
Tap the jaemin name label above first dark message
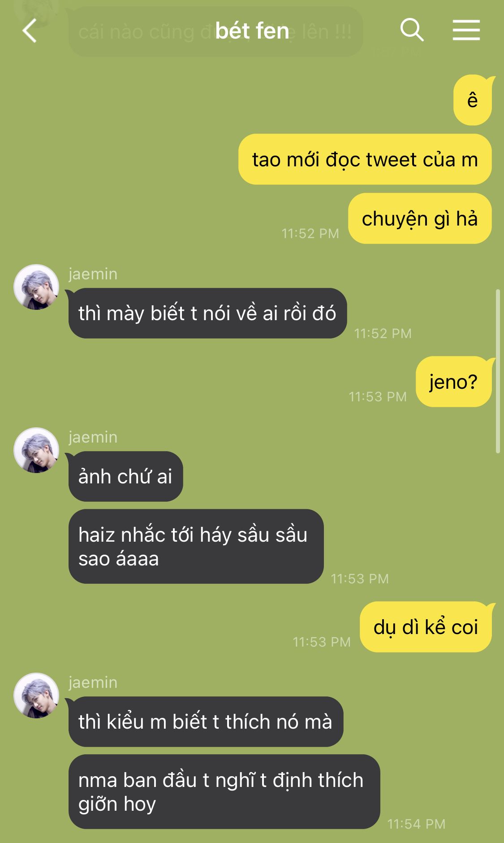tap(93, 274)
